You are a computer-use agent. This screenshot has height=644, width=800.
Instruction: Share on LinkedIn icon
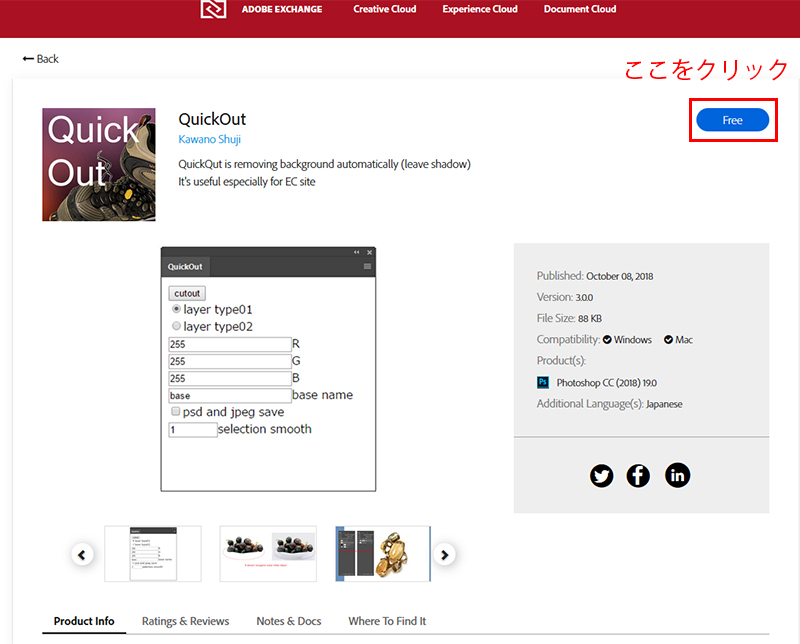click(678, 475)
